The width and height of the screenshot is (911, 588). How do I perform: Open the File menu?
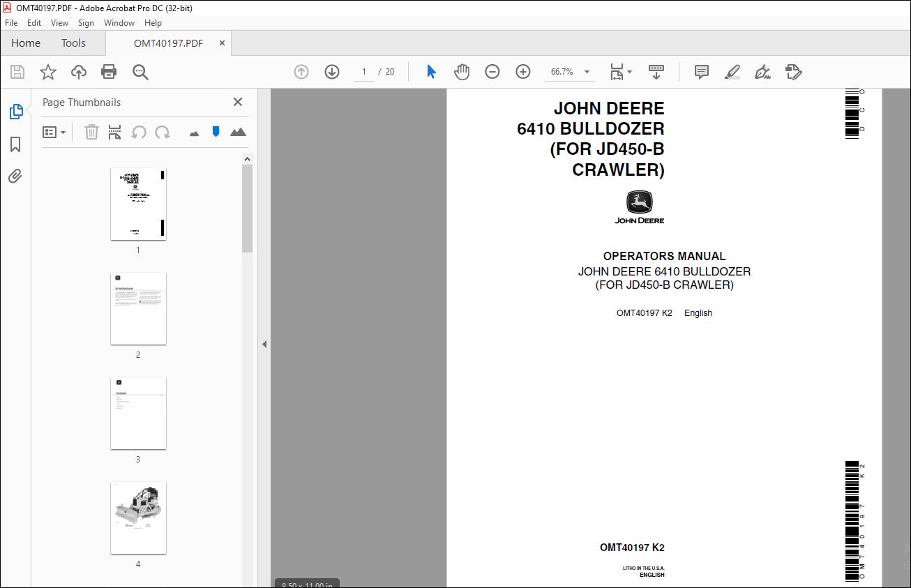click(x=11, y=23)
